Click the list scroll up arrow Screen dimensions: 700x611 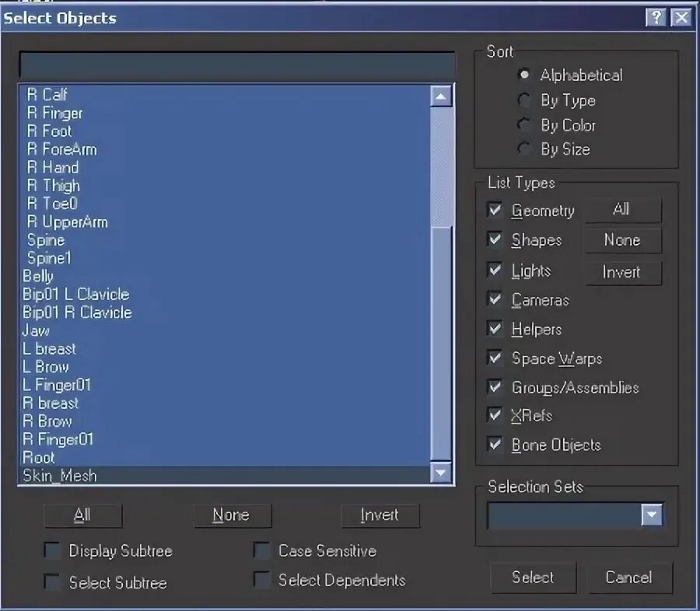point(441,96)
